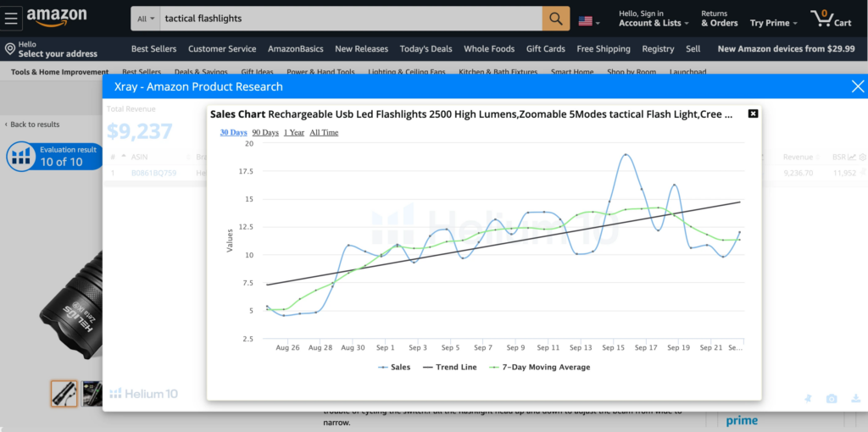This screenshot has width=868, height=432.
Task: Switch chart to 90 Days
Action: point(265,132)
